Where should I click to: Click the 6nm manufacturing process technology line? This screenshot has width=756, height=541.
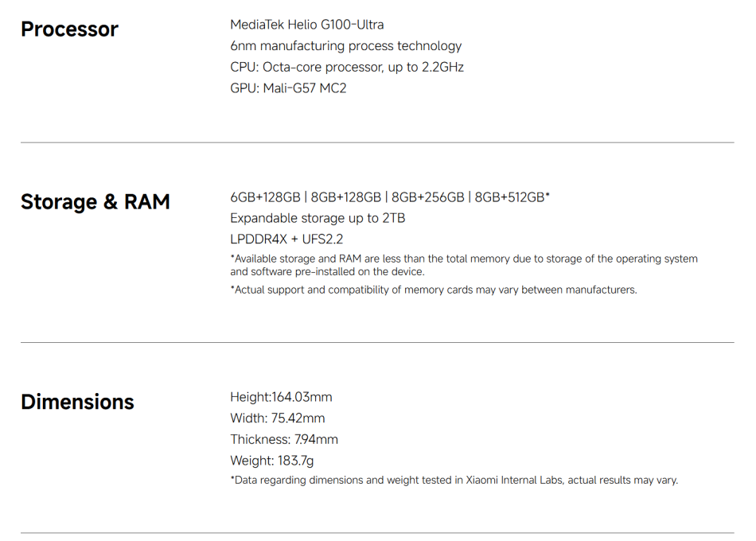pos(345,46)
